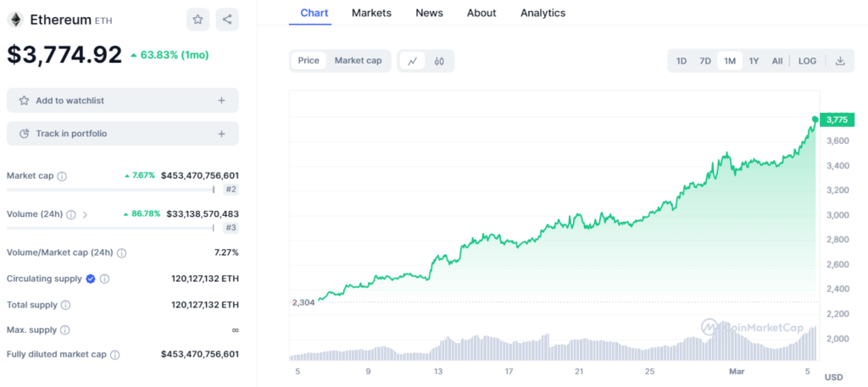The width and height of the screenshot is (868, 387).
Task: Click the Market cap rank progress bar
Action: (111, 190)
